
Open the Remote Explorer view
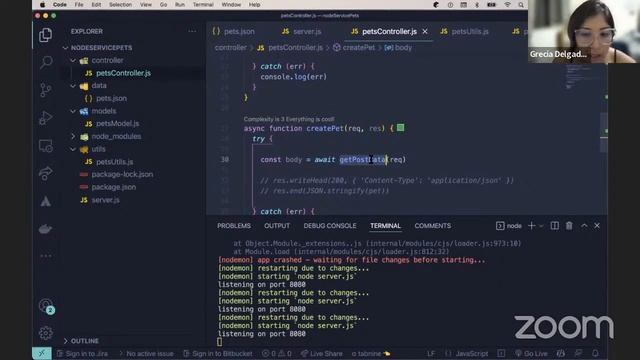(x=46, y=146)
